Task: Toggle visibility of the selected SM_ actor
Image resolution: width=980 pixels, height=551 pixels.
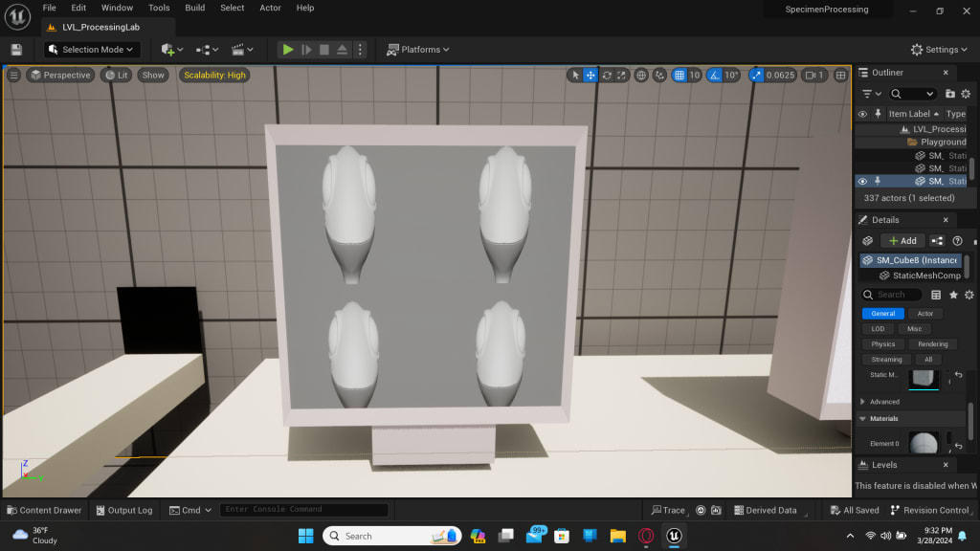Action: click(x=862, y=181)
